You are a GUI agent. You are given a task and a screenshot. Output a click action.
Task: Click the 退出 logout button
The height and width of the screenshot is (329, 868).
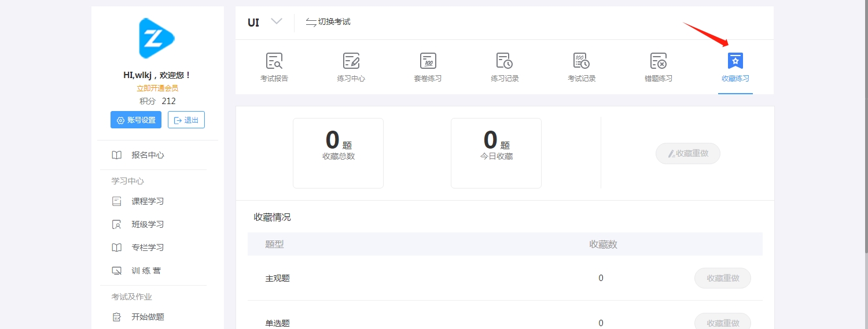pyautogui.click(x=186, y=120)
